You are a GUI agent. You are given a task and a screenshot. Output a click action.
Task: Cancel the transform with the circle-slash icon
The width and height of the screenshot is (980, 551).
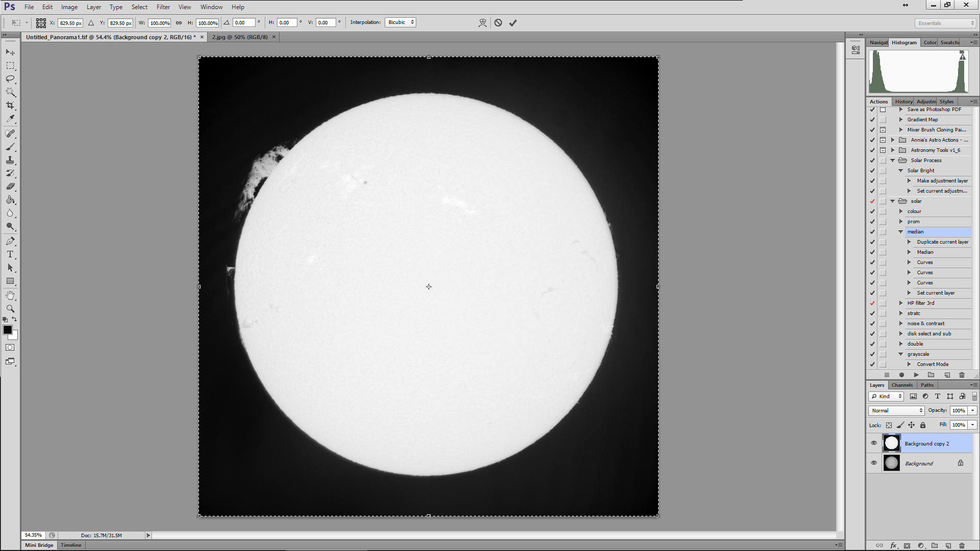498,22
